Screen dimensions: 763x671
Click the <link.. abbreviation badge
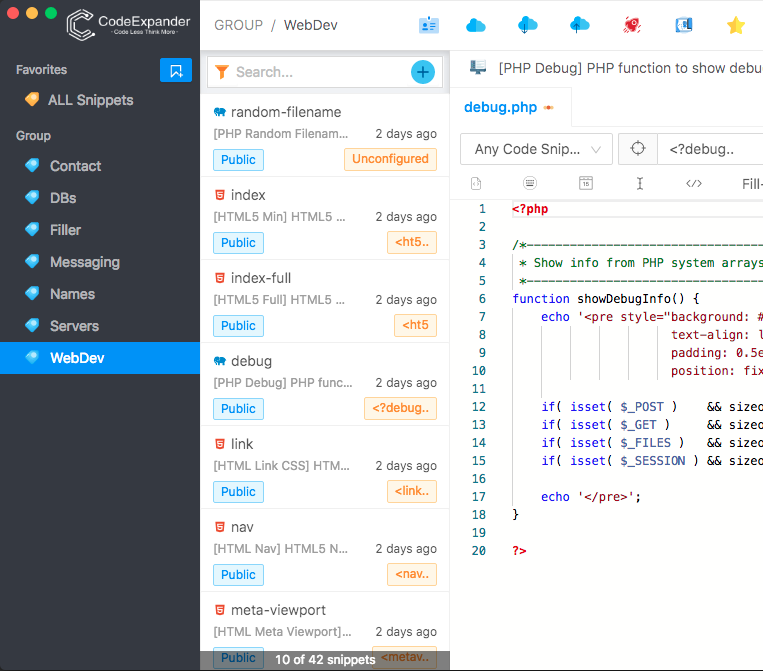(412, 491)
